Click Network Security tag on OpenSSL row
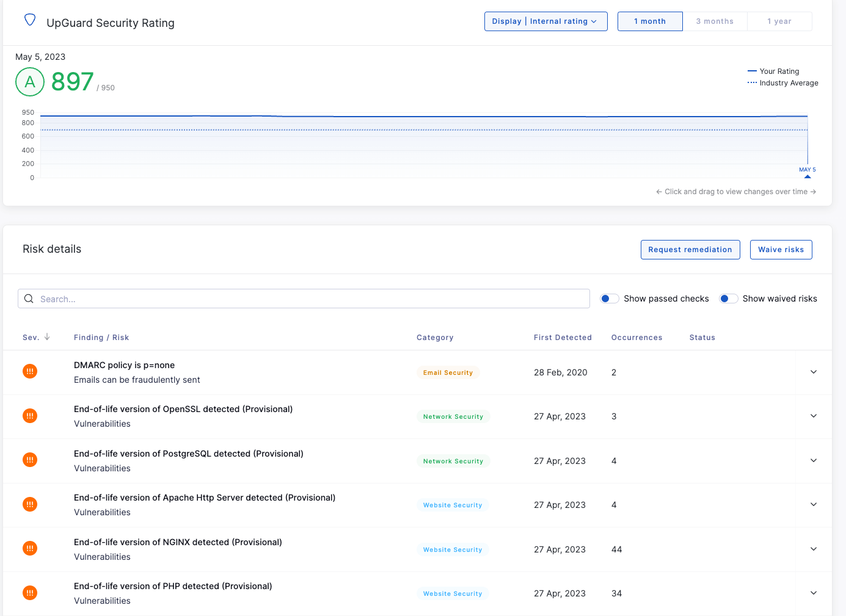The width and height of the screenshot is (846, 616). pyautogui.click(x=453, y=416)
